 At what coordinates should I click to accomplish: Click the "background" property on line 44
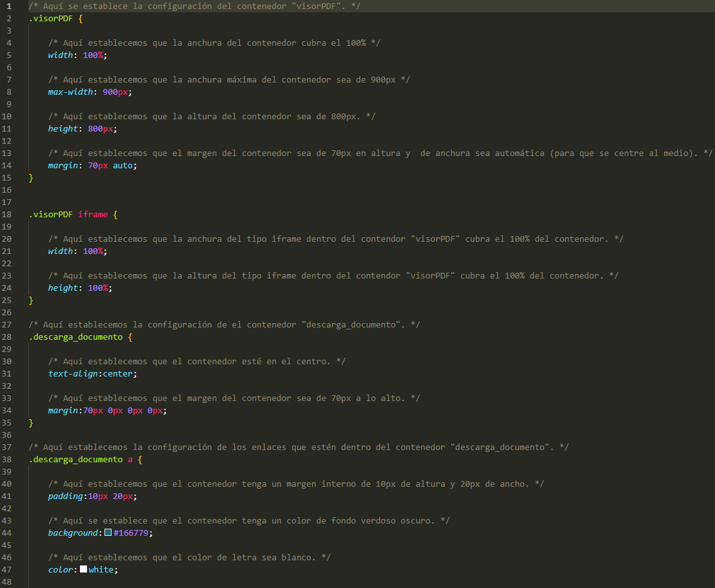[x=73, y=533]
